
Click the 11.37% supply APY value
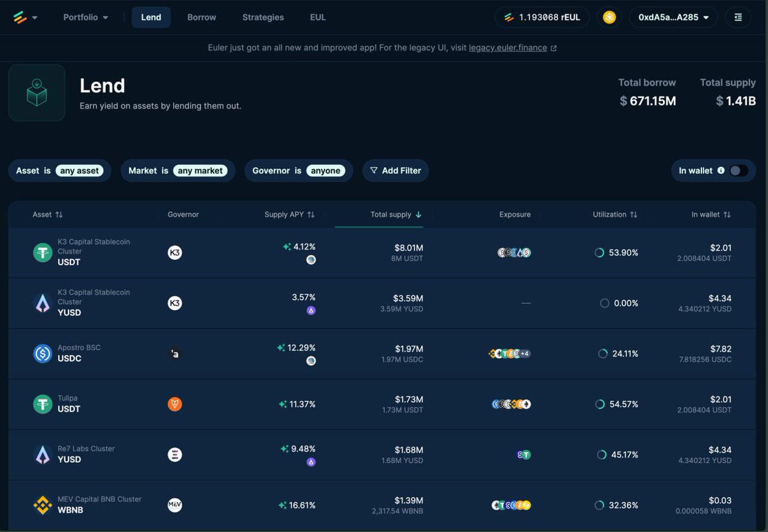coord(302,404)
